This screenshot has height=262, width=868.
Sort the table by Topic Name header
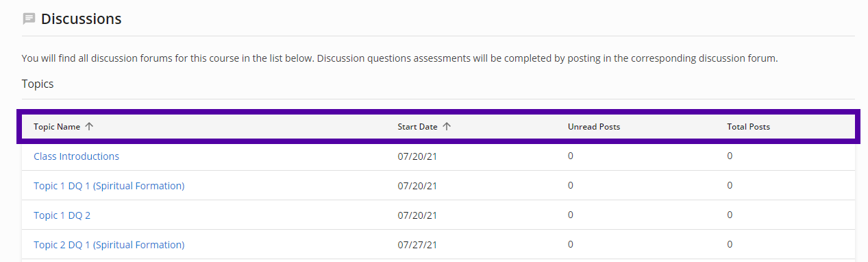click(57, 127)
